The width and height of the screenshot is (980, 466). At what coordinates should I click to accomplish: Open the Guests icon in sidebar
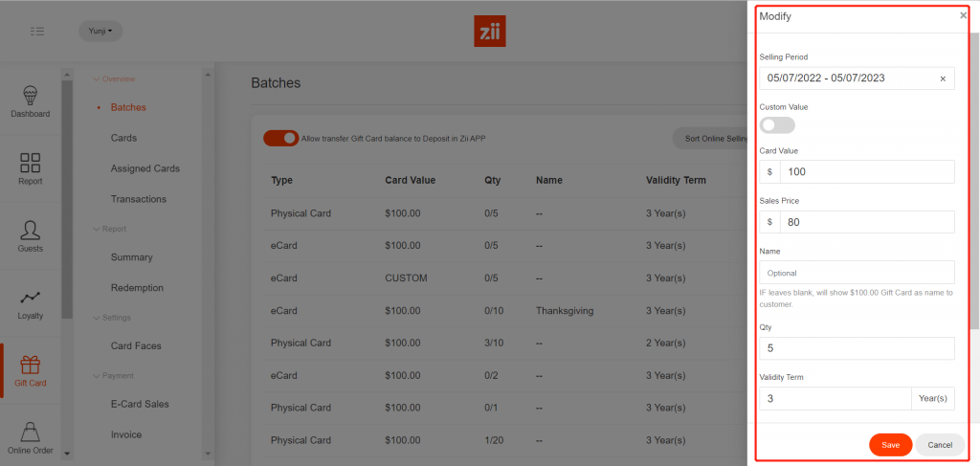point(30,231)
